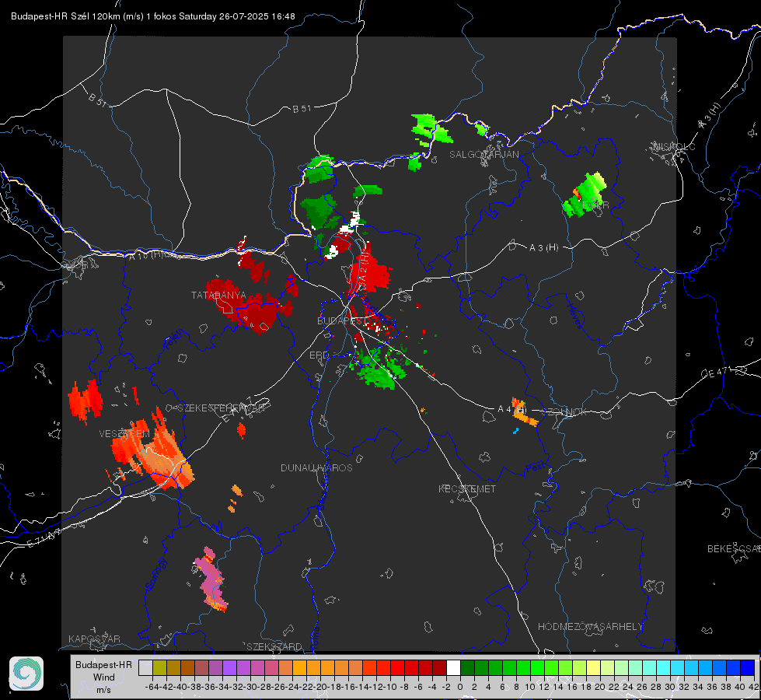761x700 pixels.
Task: Click the SZÉKESFEHÉRVÁR city label
Action: (x=222, y=408)
